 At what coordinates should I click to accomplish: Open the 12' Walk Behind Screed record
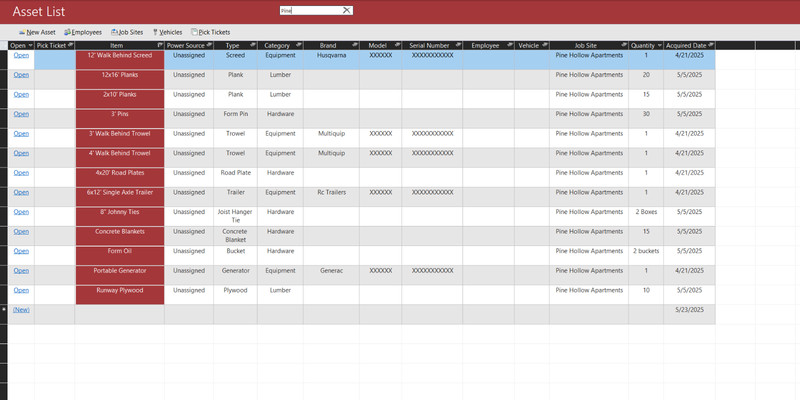[21, 55]
